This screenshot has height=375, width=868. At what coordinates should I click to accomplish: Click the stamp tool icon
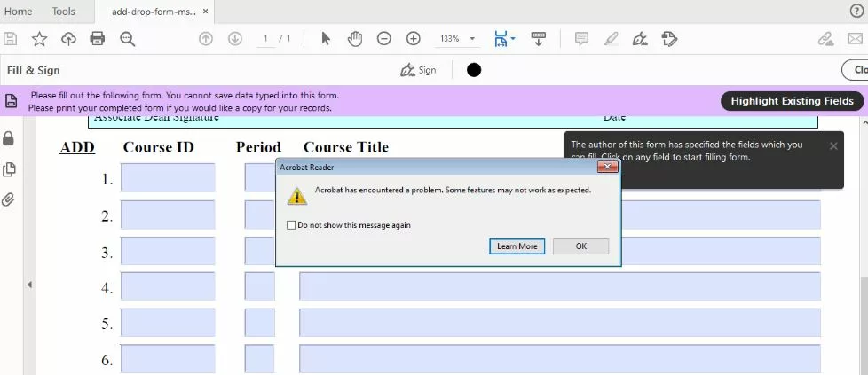pos(670,39)
